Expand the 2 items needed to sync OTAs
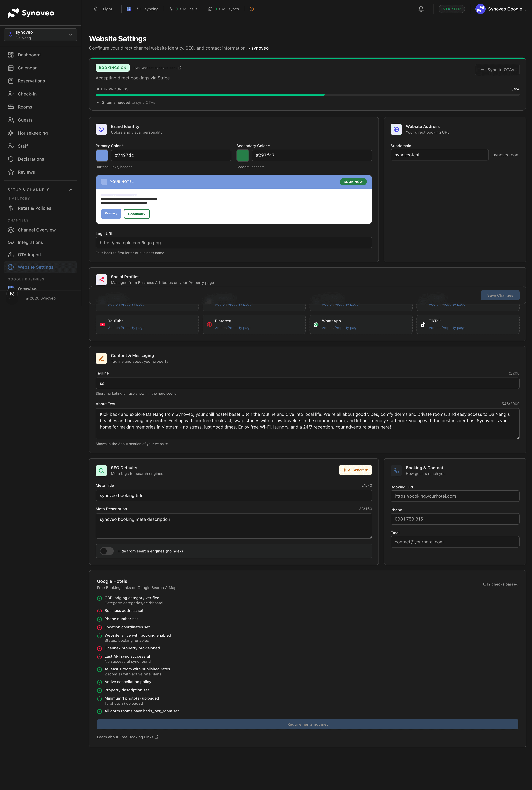Viewport: 532px width, 790px height. click(126, 102)
